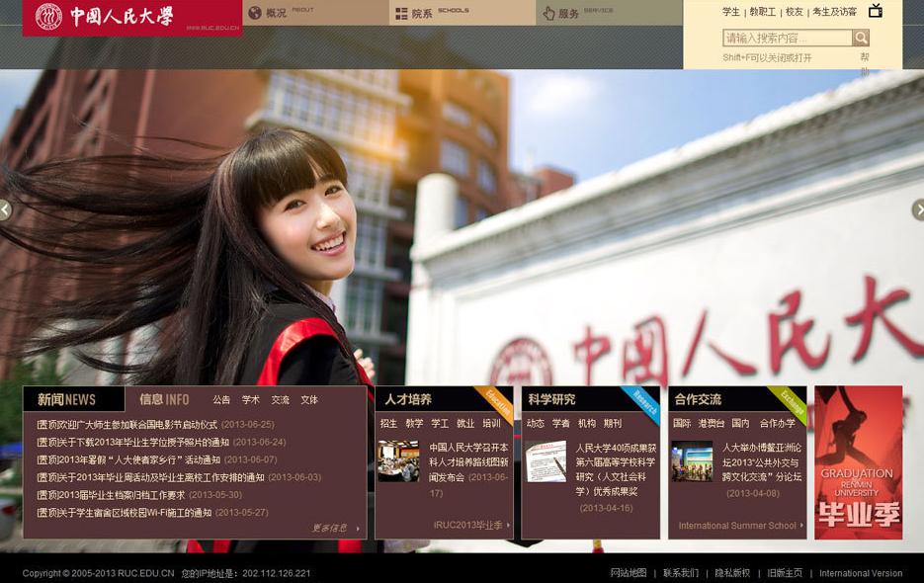Open the 毕业季 graduation banner thumbnail
Screen dimensions: 924x583
(x=858, y=462)
